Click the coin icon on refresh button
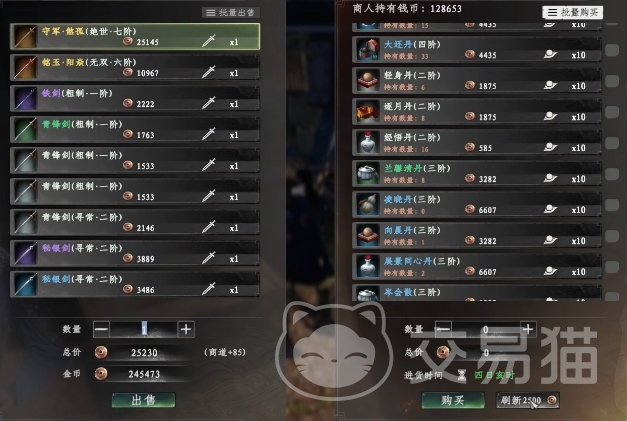This screenshot has height=421, width=627. pos(552,400)
